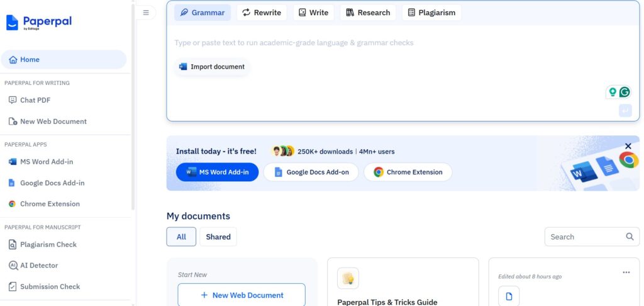644x306 pixels.
Task: Click the green lightbulb suggestion icon
Action: (613, 92)
